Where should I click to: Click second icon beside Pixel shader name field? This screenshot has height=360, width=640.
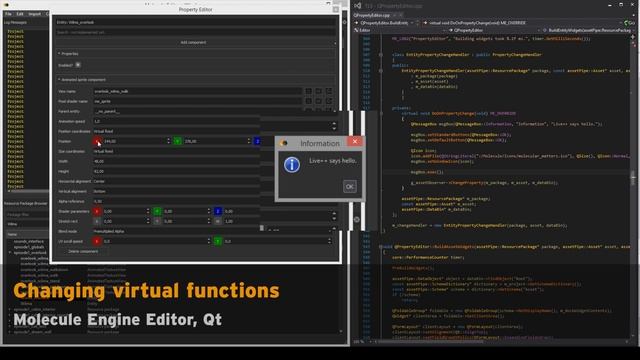point(318,101)
